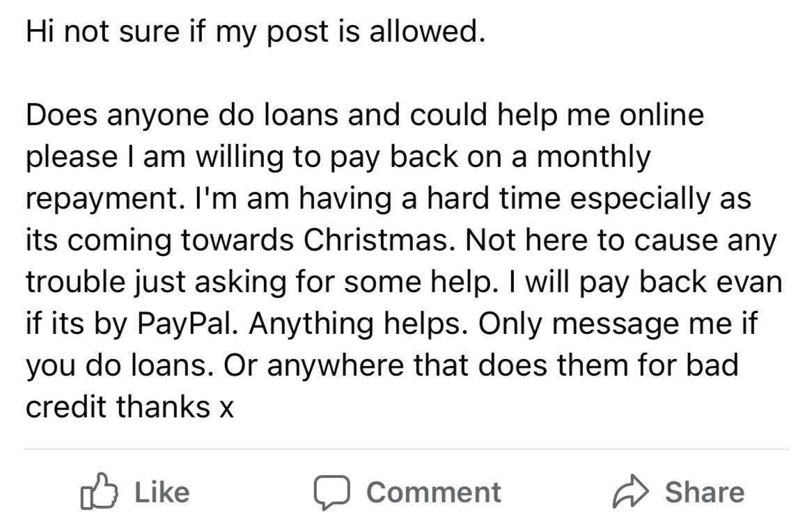Click "credit thanks x" at post end
This screenshot has width=812, height=526.
[x=130, y=408]
